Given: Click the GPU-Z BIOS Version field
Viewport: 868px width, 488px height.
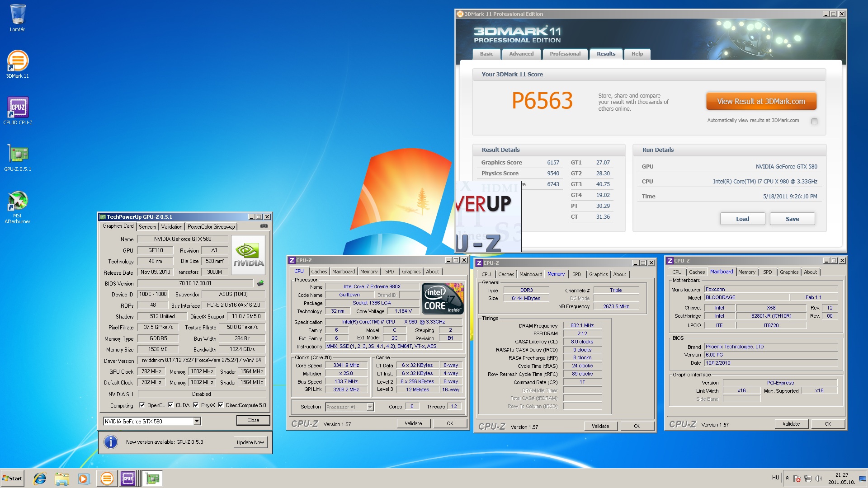Looking at the screenshot, I should tap(195, 283).
